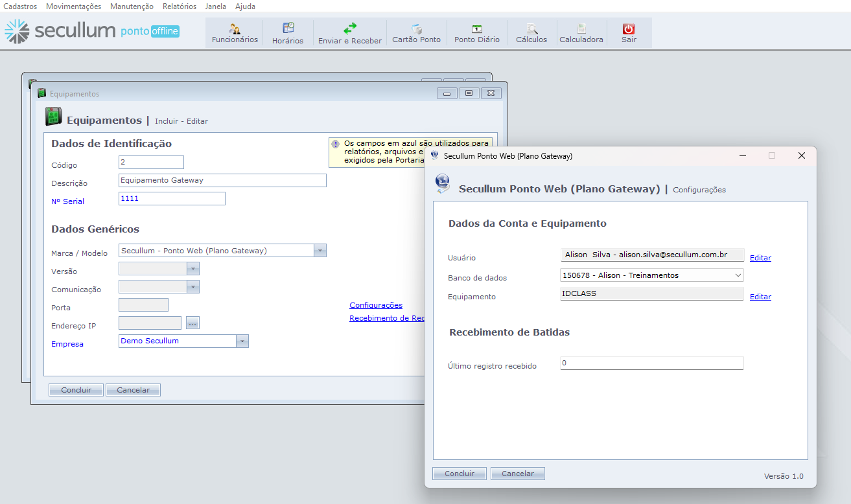Click the Enviar e Receber arrows icon
This screenshot has height=504, width=851.
[x=350, y=29]
